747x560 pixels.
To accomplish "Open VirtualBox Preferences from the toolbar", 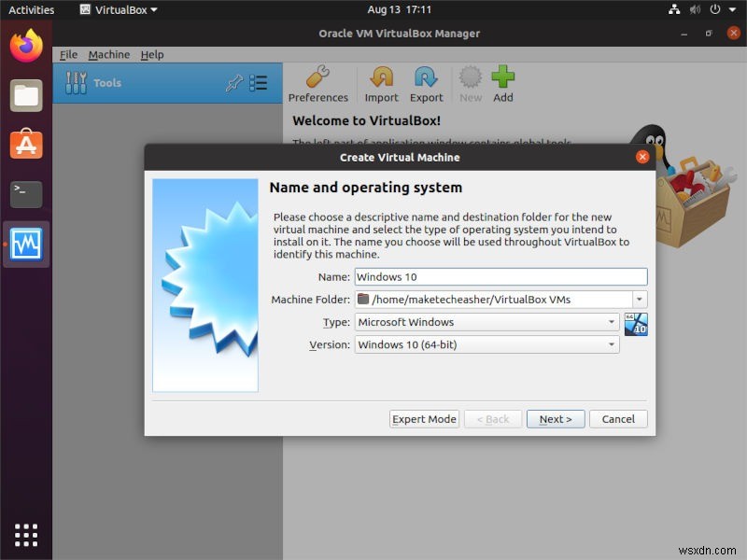I will coord(318,83).
